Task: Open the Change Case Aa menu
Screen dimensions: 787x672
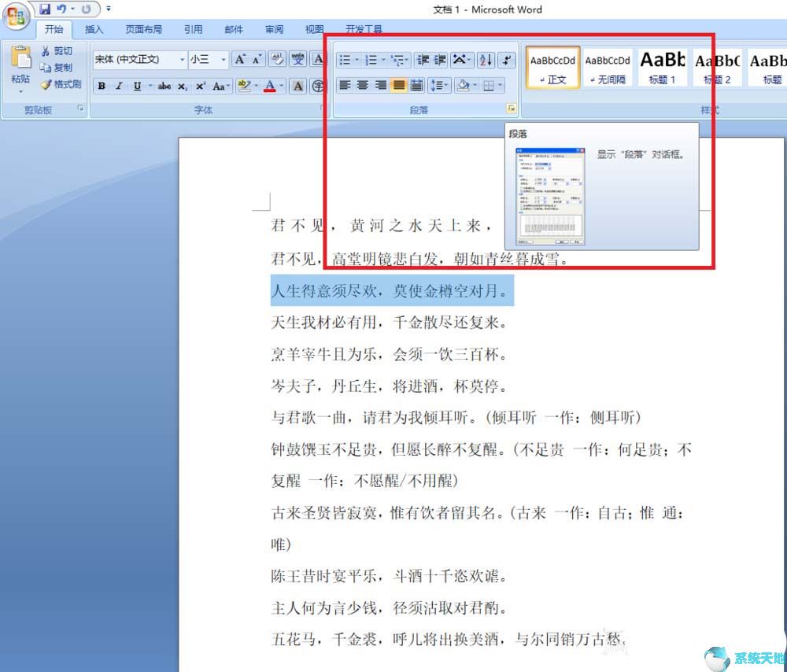Action: pyautogui.click(x=220, y=86)
